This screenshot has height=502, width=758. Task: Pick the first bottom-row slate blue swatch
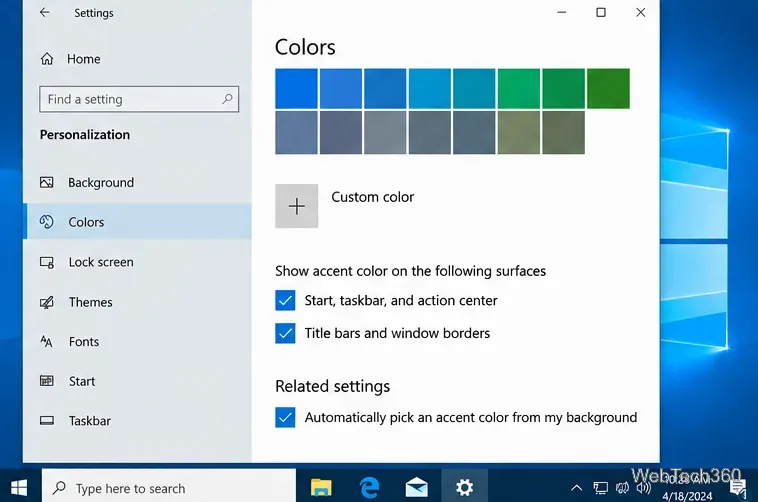[x=296, y=133]
